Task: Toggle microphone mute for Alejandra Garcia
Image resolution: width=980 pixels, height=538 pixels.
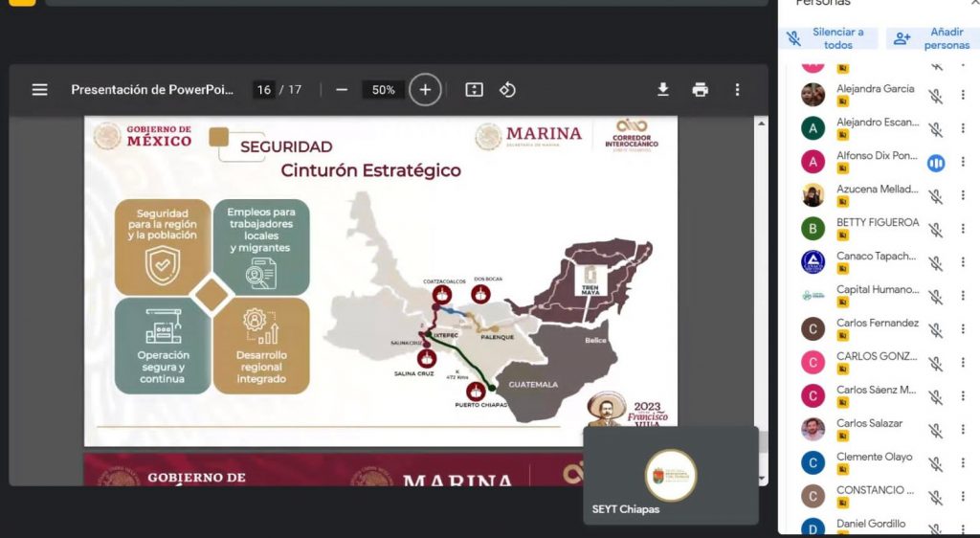Action: click(x=935, y=96)
